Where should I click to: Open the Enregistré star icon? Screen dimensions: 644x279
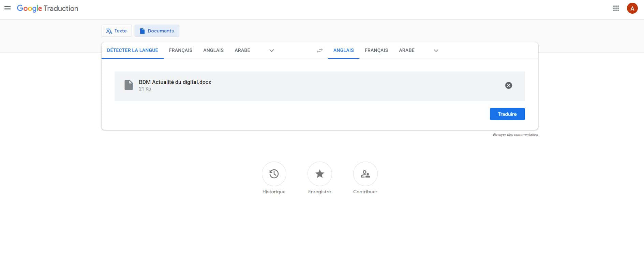pos(319,174)
